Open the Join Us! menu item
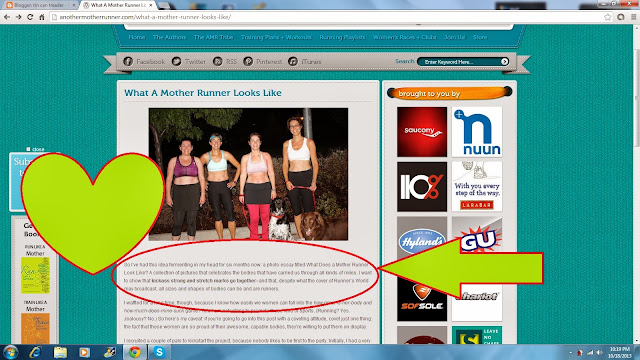 click(x=455, y=37)
